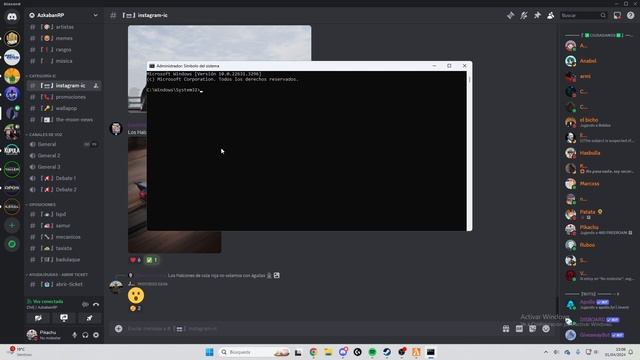The image size is (640, 360).
Task: Click the green check reaction under the image
Action: (152, 260)
